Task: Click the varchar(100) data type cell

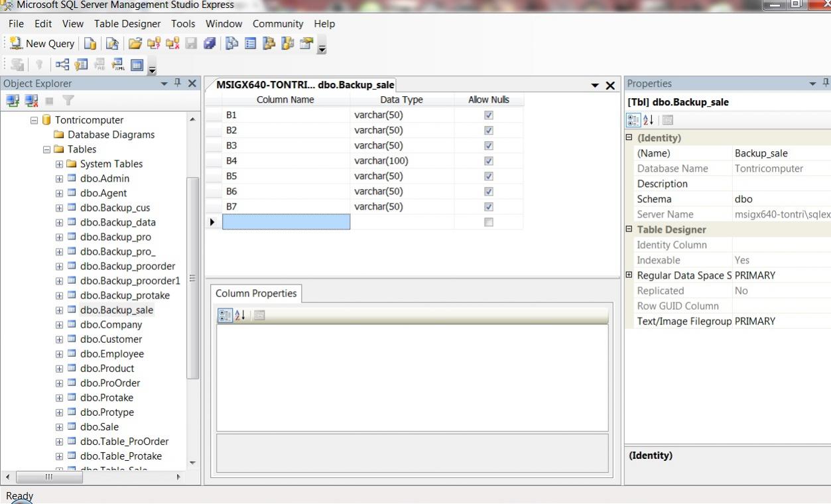Action: pyautogui.click(x=402, y=160)
